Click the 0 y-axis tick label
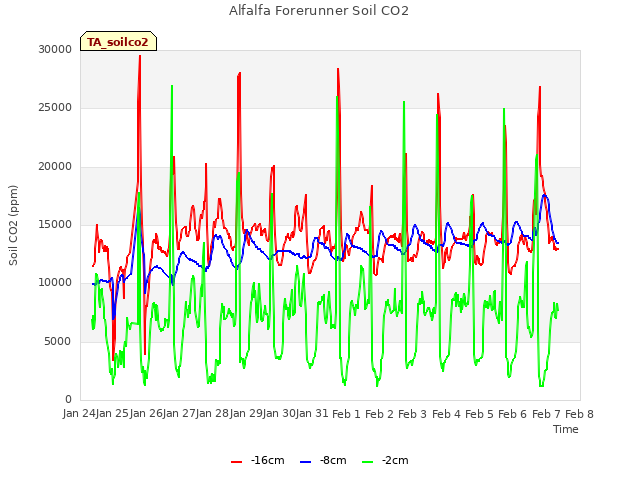The image size is (640, 480). [69, 400]
